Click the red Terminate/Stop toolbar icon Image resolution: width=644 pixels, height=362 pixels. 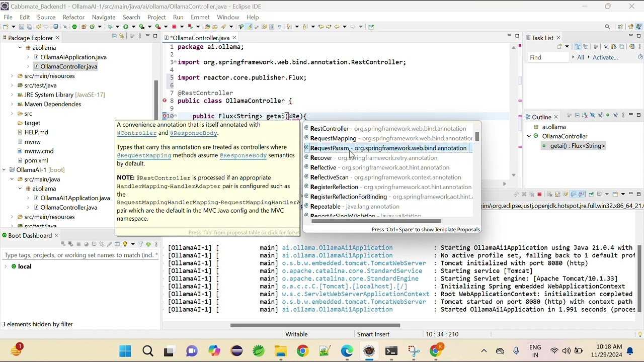pos(174,27)
